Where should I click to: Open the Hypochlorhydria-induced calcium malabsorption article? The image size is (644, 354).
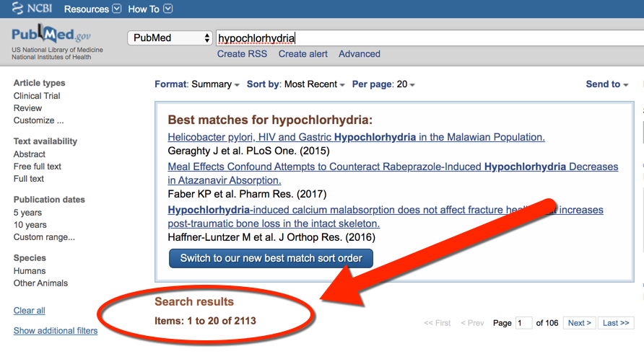(x=386, y=216)
